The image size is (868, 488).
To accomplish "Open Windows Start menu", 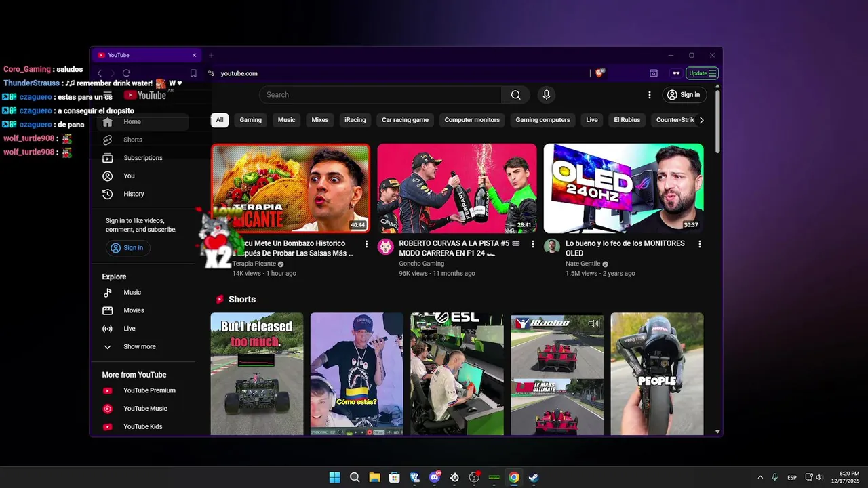I will pyautogui.click(x=334, y=477).
